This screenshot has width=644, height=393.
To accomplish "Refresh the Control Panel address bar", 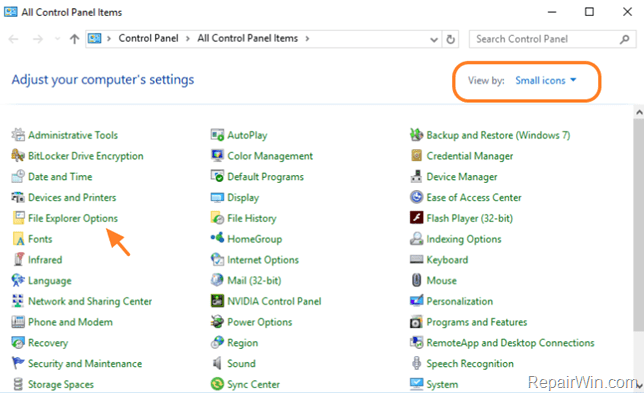I will click(451, 39).
